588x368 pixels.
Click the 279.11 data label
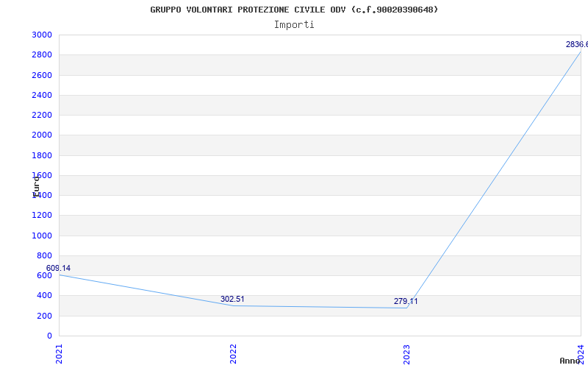(406, 301)
